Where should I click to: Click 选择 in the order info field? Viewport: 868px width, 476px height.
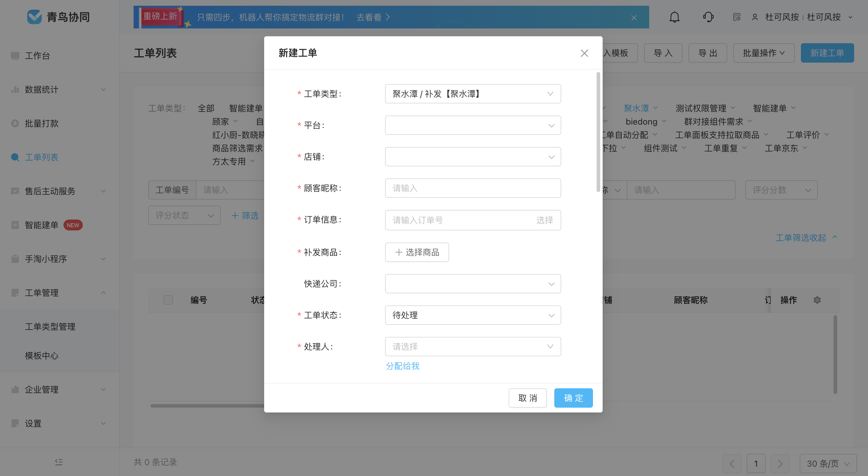coord(545,220)
